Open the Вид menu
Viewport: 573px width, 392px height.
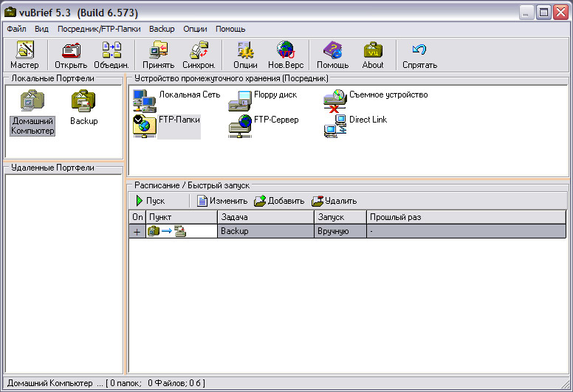[41, 29]
